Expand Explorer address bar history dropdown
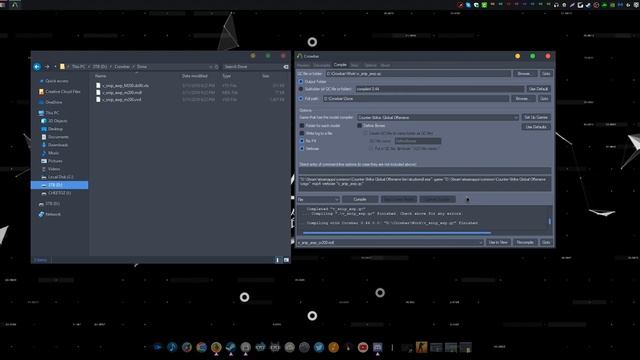Screen dimensions: 640x360 211,67
